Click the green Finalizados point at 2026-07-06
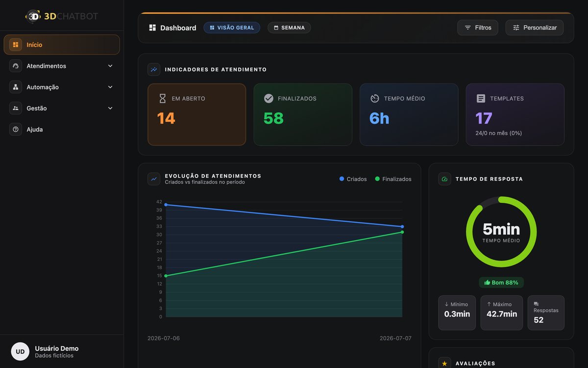Screen dimensions: 588x368 point(166,276)
